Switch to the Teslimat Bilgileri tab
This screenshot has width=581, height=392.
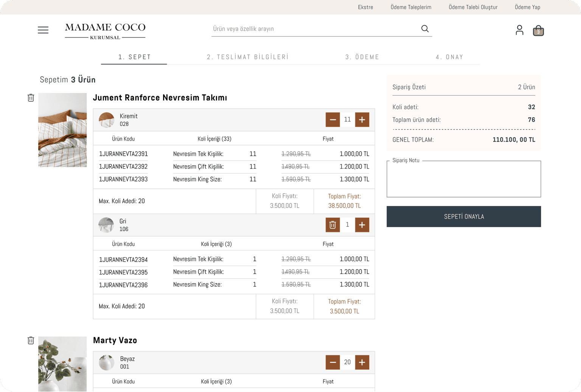click(x=248, y=57)
